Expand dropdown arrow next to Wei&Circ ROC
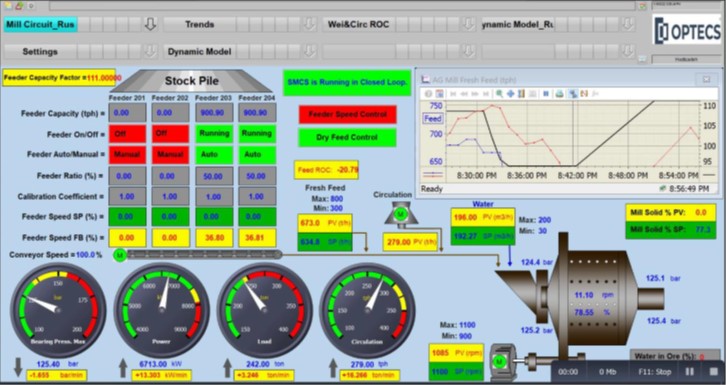Viewport: 726px width, 385px height. [469, 24]
